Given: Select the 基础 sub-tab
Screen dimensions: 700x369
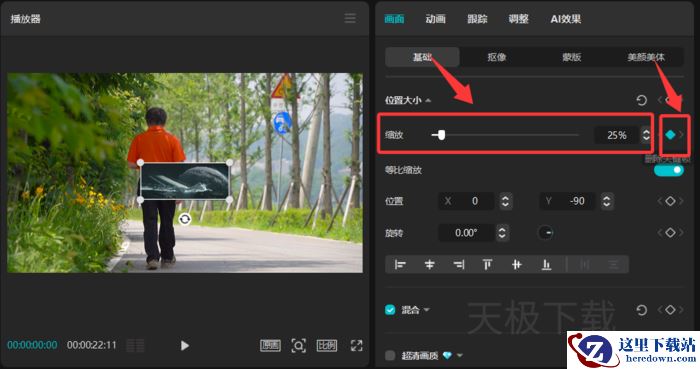Looking at the screenshot, I should tap(422, 57).
